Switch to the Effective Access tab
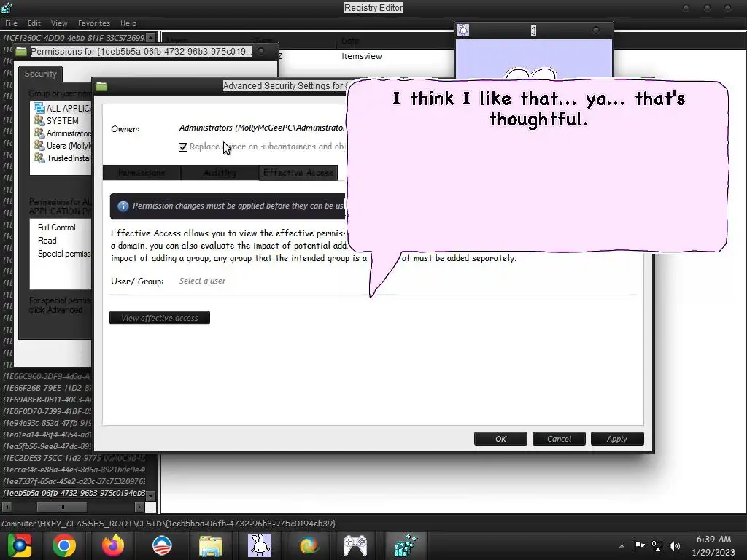This screenshot has height=560, width=747. (x=298, y=173)
